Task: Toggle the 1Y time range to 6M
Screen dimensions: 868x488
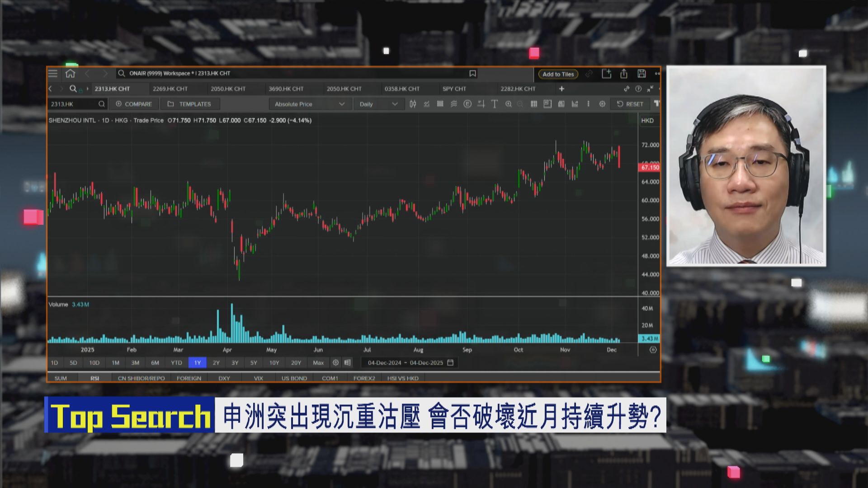Action: 156,362
